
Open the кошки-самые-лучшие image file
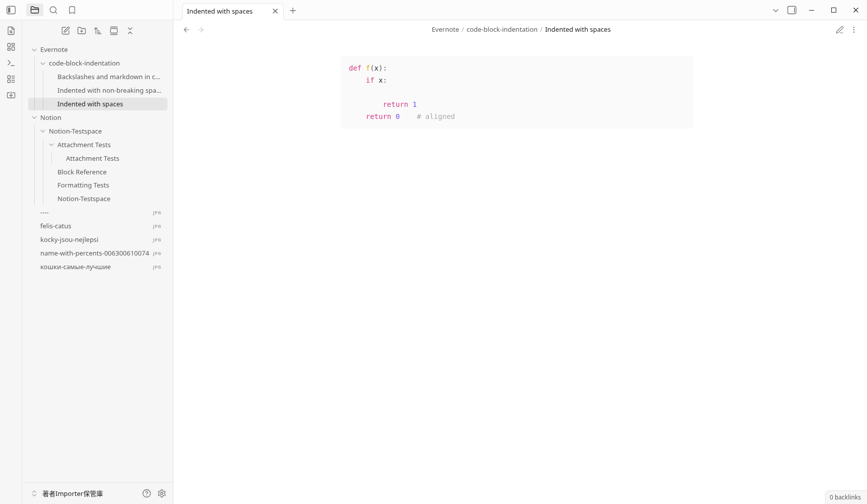point(98,267)
